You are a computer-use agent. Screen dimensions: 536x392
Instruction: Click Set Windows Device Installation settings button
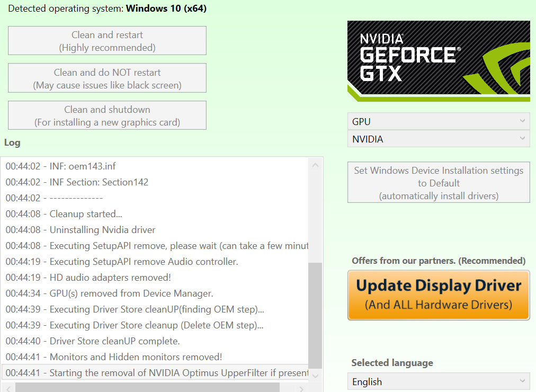coord(439,183)
